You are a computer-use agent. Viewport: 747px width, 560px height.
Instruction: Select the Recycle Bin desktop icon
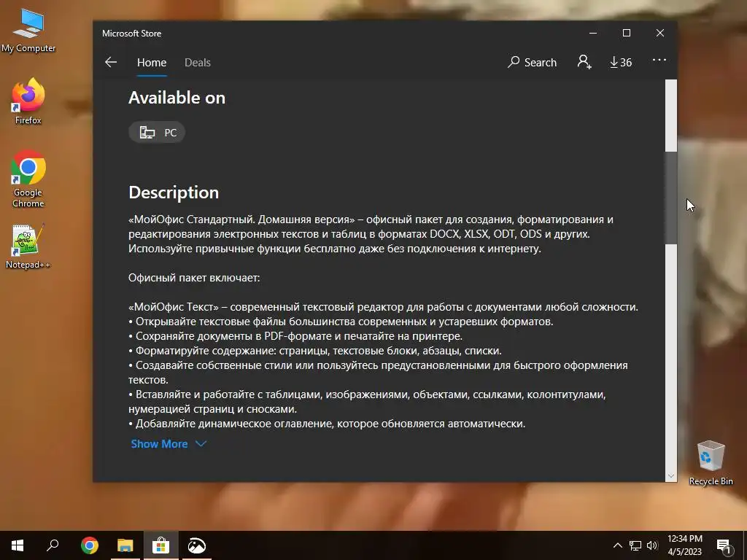[711, 463]
